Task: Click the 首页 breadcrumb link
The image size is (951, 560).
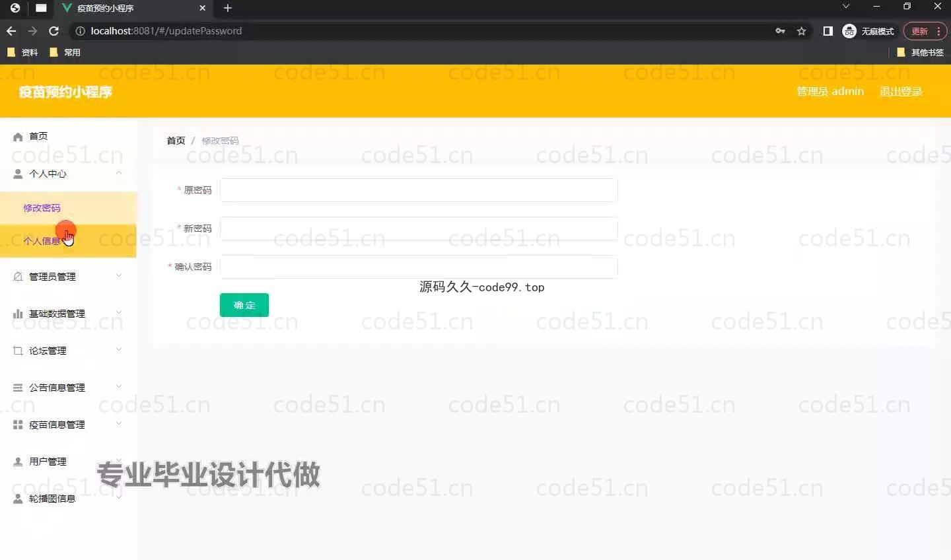Action: point(176,141)
